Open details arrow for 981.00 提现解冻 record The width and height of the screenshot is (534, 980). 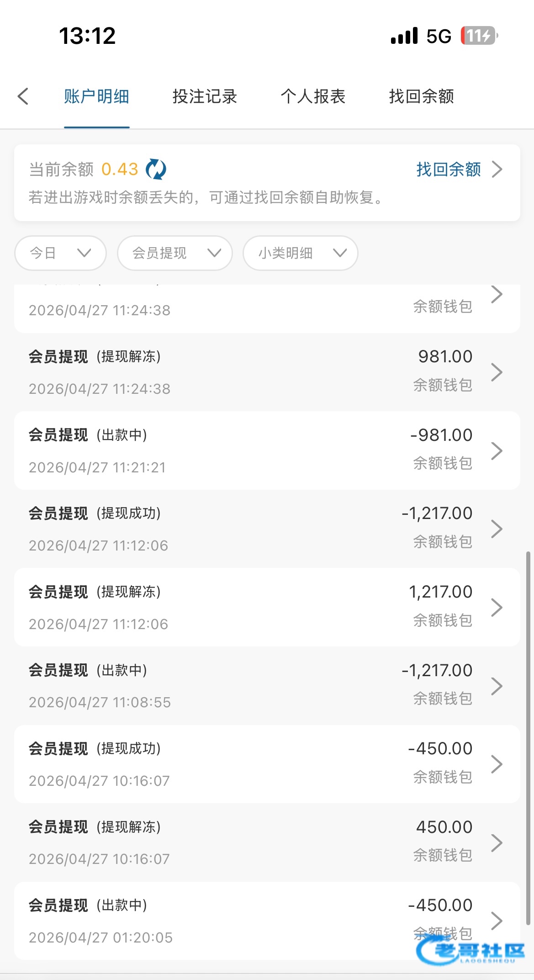click(497, 372)
